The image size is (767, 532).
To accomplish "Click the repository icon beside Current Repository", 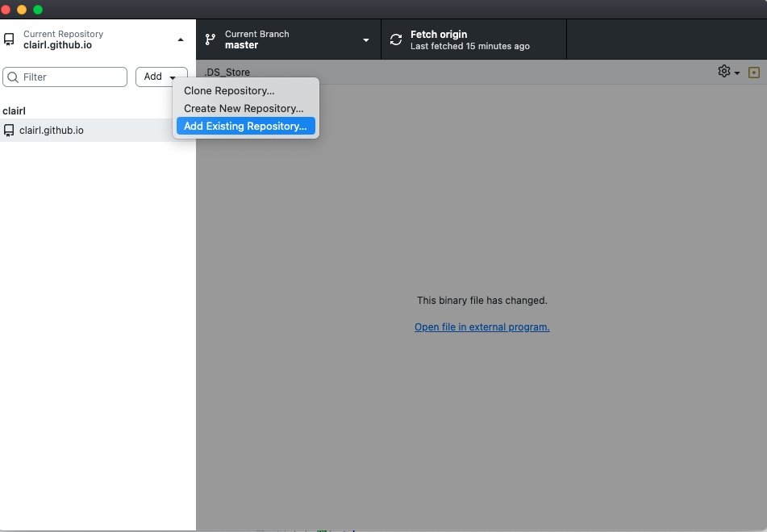I will (10, 39).
